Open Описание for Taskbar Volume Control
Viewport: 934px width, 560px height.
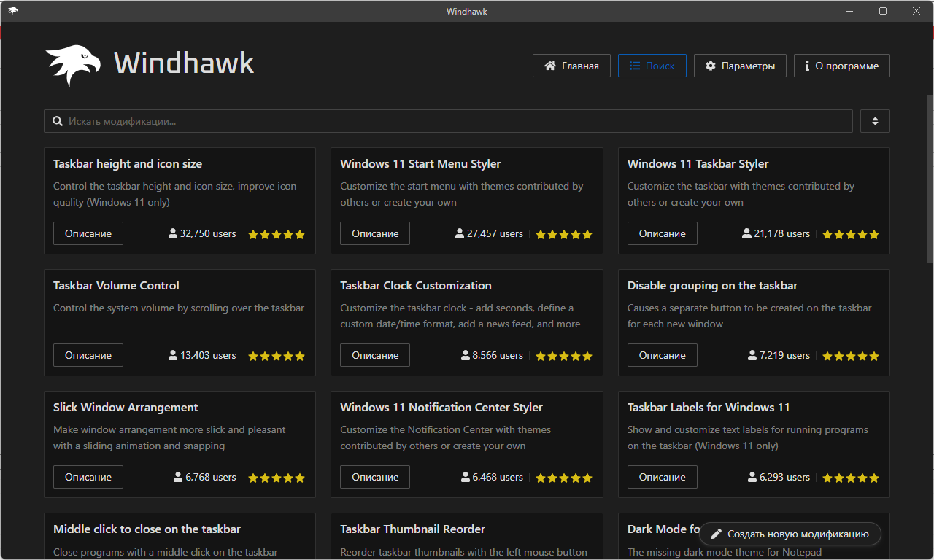click(88, 355)
